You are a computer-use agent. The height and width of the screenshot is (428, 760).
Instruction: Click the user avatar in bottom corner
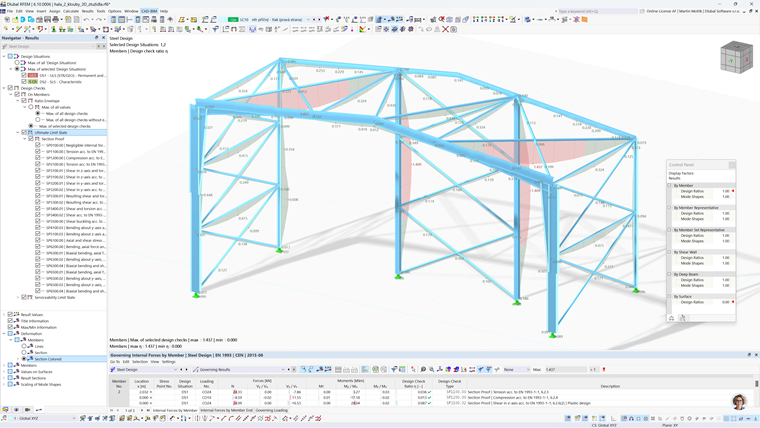pyautogui.click(x=739, y=401)
